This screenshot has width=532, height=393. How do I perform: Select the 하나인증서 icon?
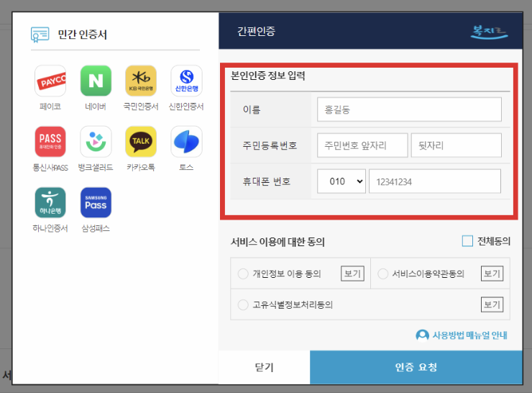pyautogui.click(x=50, y=202)
